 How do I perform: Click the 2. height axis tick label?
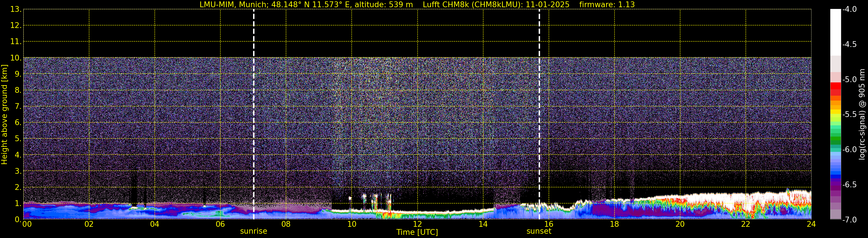click(x=18, y=188)
